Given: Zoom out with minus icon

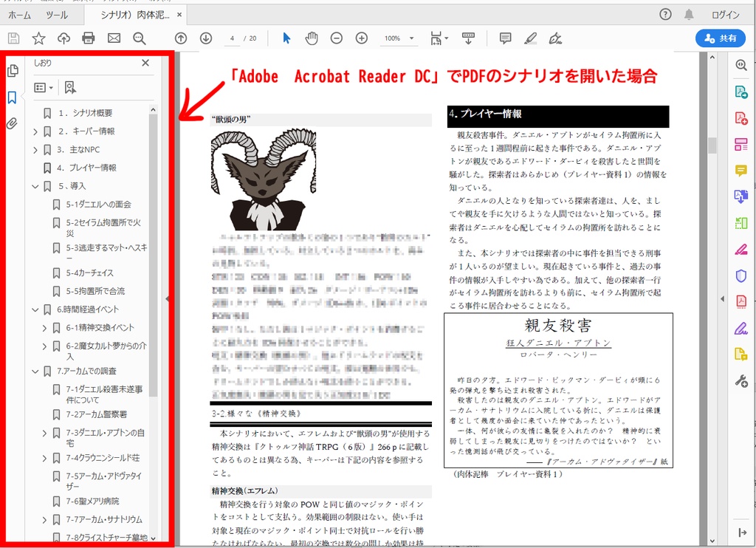Looking at the screenshot, I should [337, 38].
